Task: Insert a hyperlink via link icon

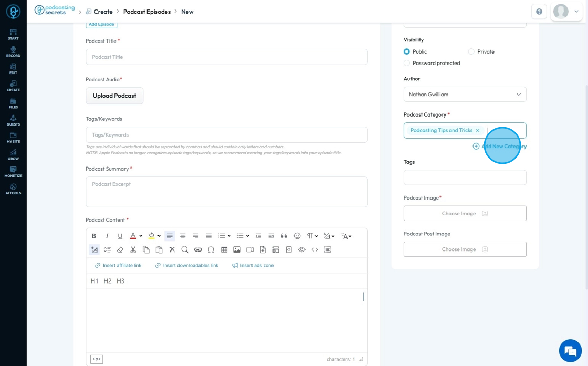Action: [x=198, y=250]
